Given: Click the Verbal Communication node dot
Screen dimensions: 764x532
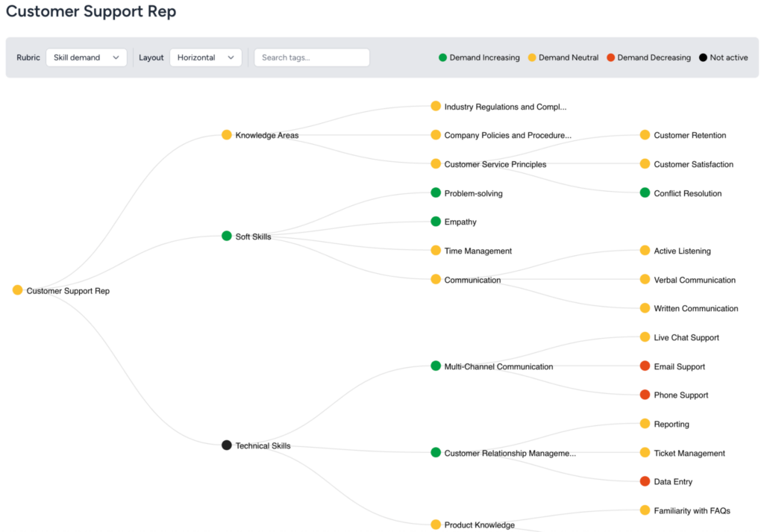Looking at the screenshot, I should coord(645,280).
